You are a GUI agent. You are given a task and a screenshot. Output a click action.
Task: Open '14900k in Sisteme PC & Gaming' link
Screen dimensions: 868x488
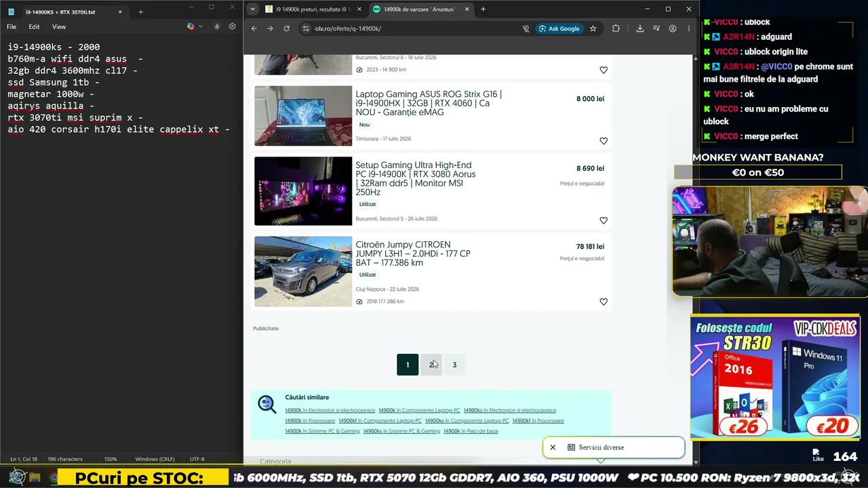(322, 431)
